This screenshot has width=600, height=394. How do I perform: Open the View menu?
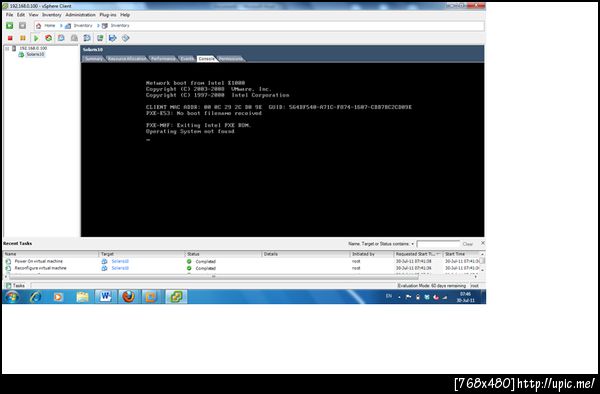coord(34,15)
